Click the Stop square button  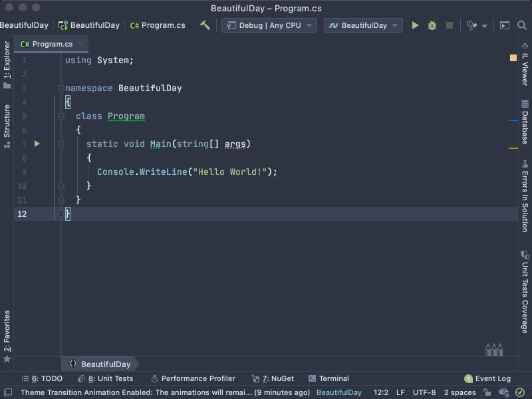pos(450,25)
